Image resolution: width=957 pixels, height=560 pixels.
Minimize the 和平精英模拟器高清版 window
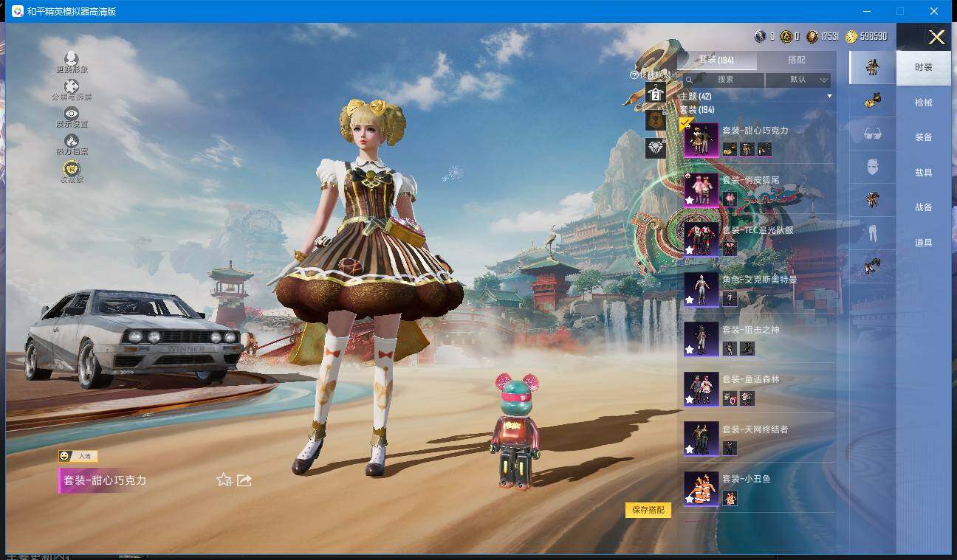(x=867, y=11)
